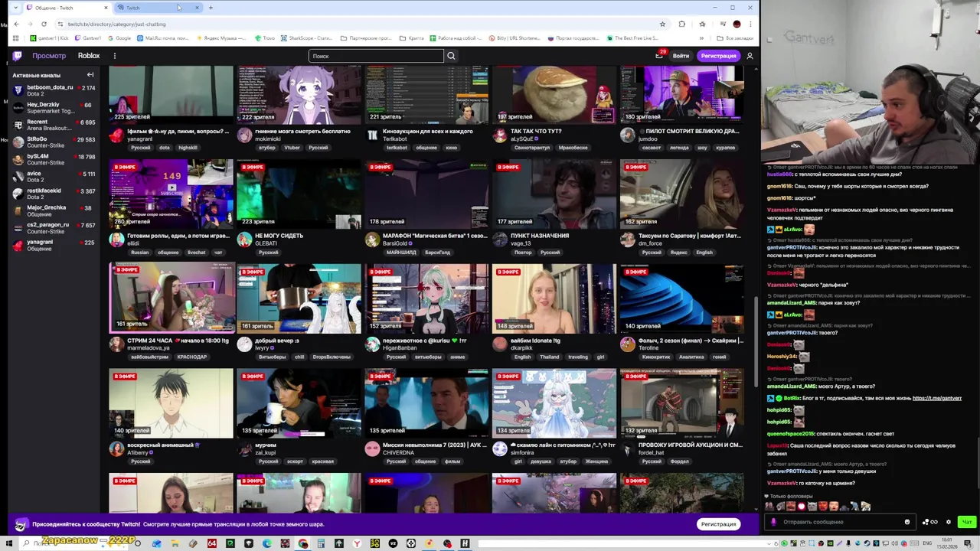Image resolution: width=980 pixels, height=551 pixels.
Task: Click Регистрация button in the purple banner
Action: coord(718,524)
